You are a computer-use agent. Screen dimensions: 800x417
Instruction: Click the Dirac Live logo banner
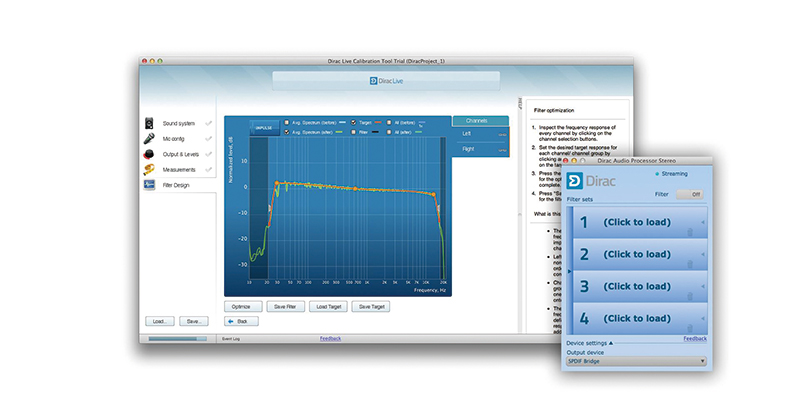[330, 78]
